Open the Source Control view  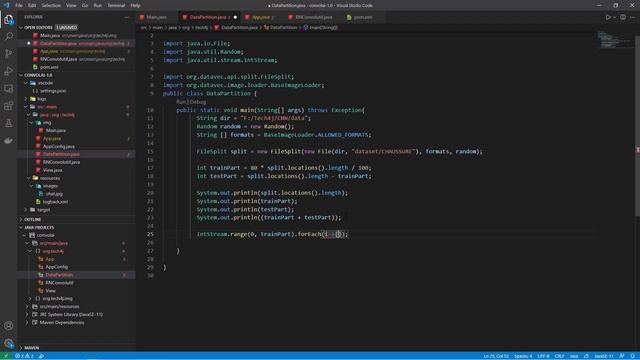(9, 54)
